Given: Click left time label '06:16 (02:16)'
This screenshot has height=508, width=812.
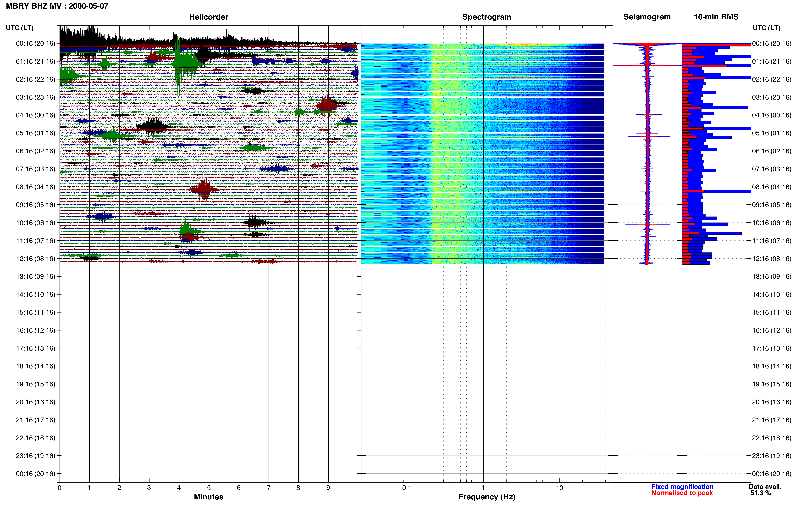Looking at the screenshot, I should pyautogui.click(x=36, y=151).
